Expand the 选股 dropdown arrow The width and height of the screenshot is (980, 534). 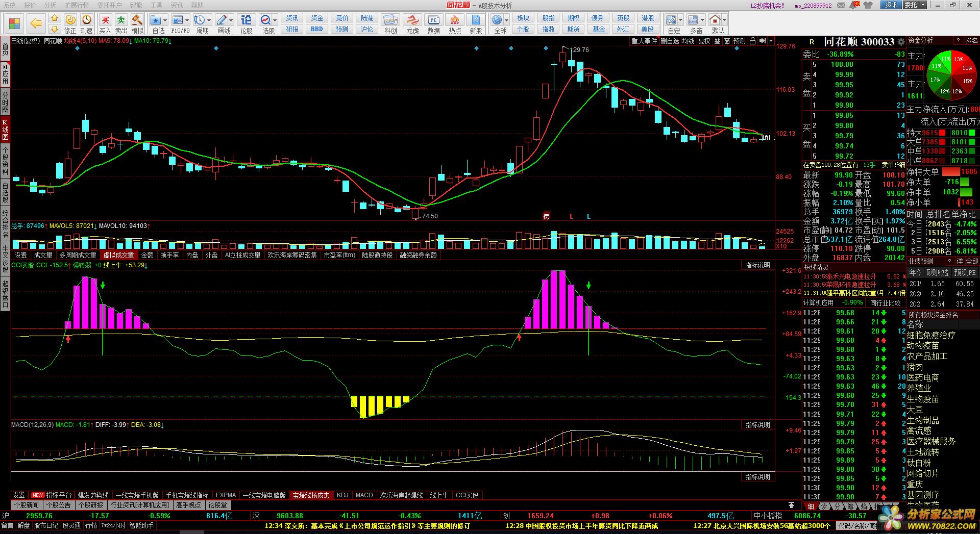275,20
